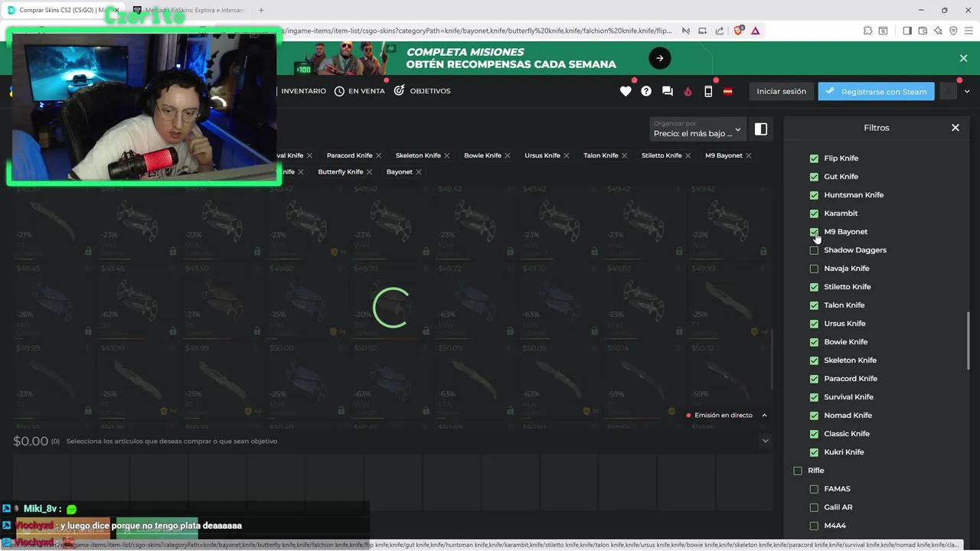Open the mobile app phone icon

click(708, 91)
